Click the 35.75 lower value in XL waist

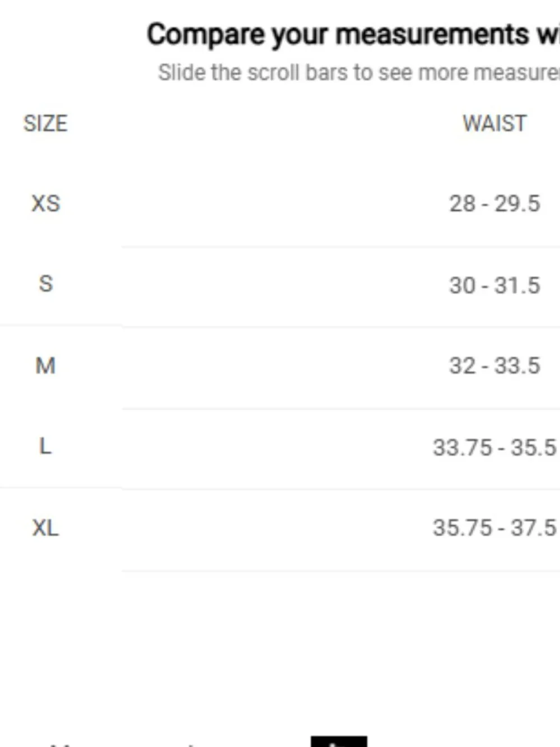[463, 527]
